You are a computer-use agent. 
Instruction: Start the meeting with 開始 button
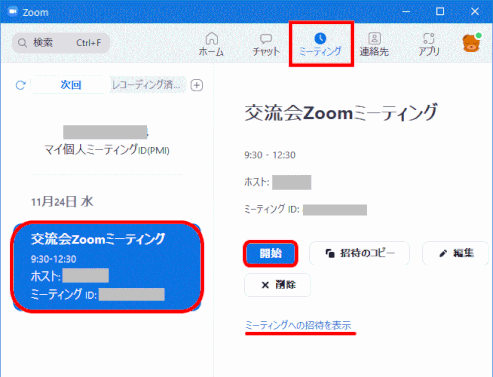point(271,253)
